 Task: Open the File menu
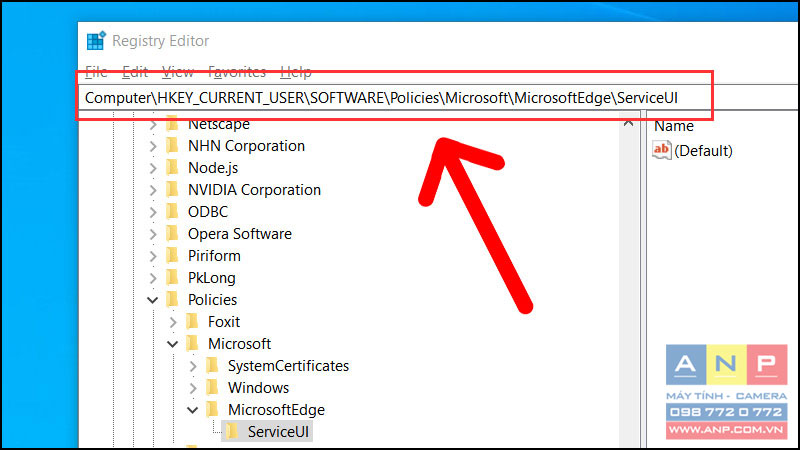pyautogui.click(x=96, y=72)
